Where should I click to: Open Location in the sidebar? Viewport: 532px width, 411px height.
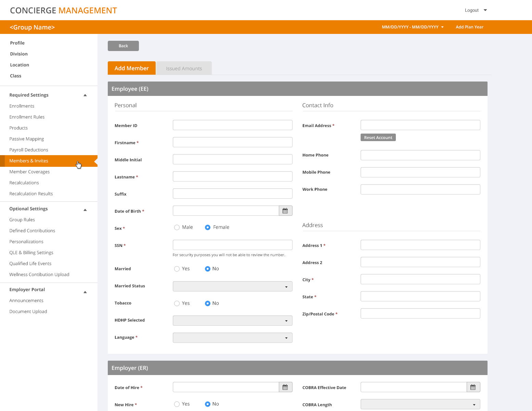(20, 65)
